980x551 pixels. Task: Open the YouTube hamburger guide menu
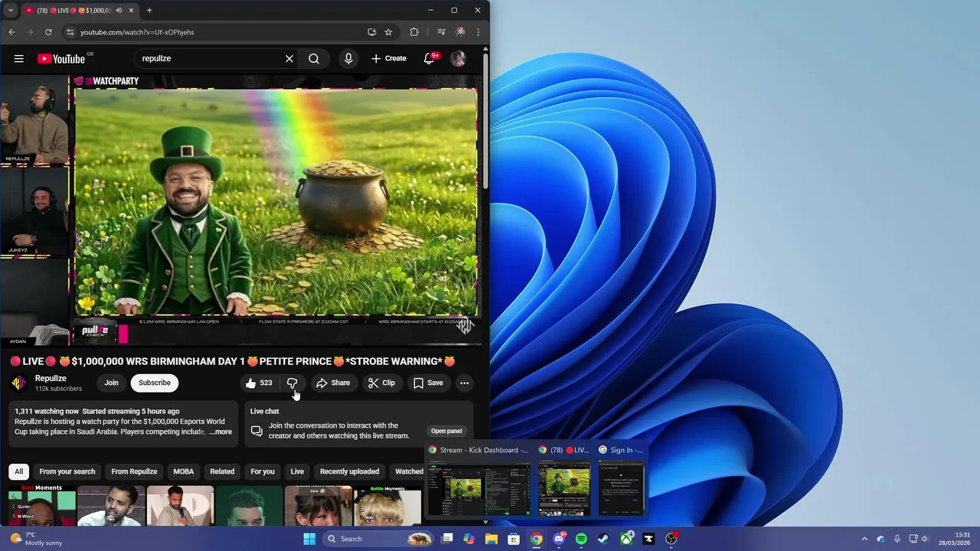coord(19,59)
